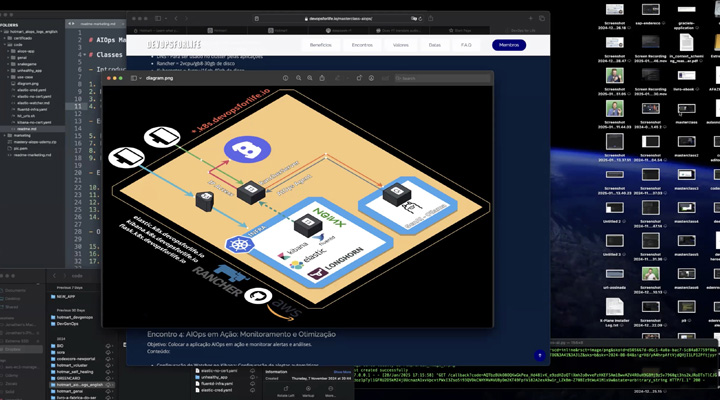Switch to the Start Page Safari tab

coord(460,30)
